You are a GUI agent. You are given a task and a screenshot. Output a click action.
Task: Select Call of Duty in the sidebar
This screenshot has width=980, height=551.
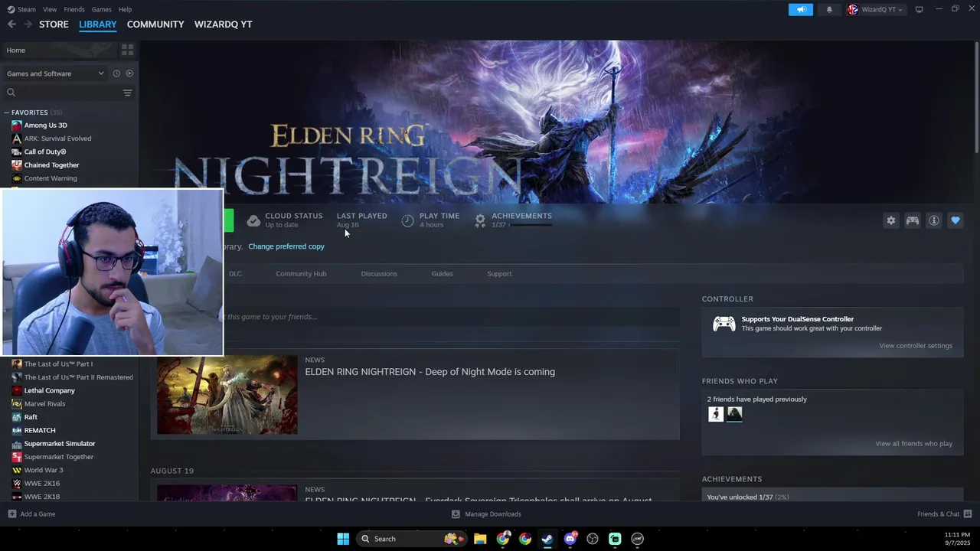point(45,152)
